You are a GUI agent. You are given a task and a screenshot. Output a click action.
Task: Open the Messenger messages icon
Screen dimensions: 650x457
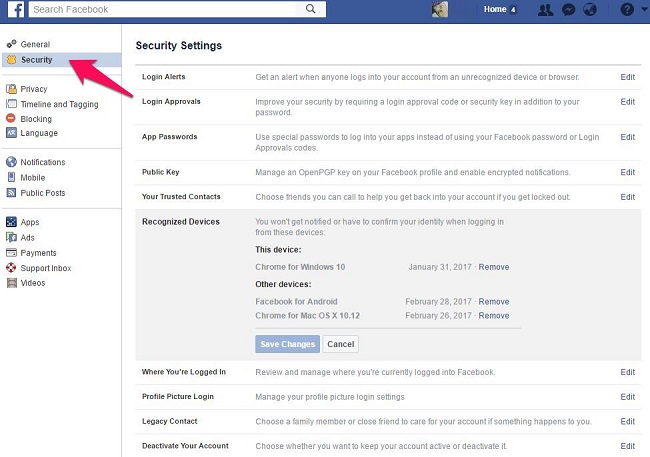click(x=568, y=10)
